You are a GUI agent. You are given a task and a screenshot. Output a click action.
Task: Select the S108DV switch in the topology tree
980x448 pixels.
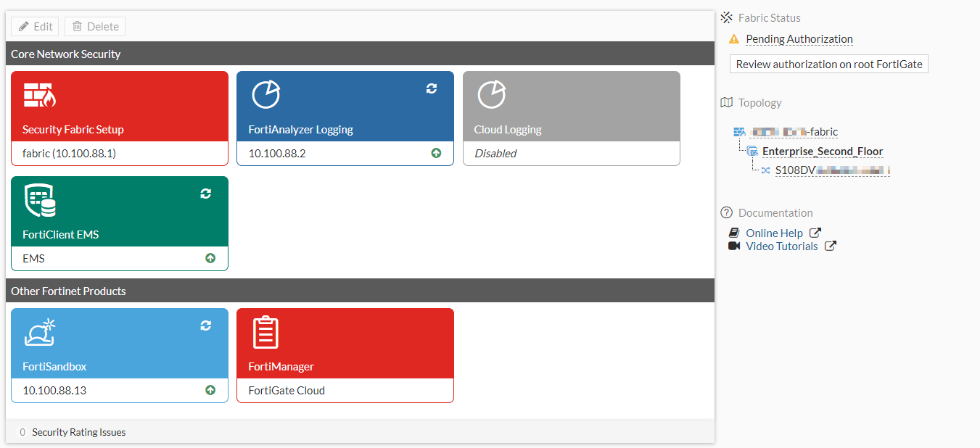(x=833, y=170)
